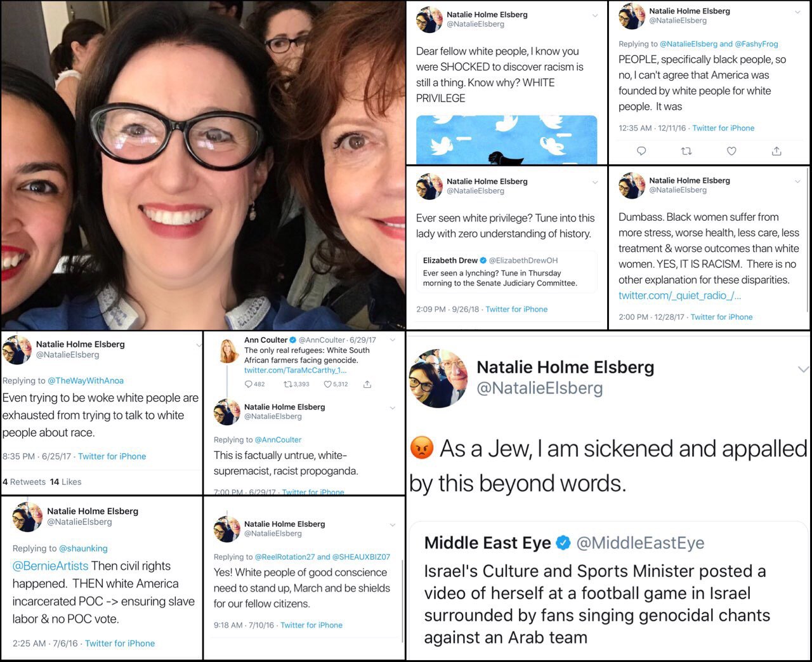
Task: Click share icon under 12/11/16 tweet
Action: (x=776, y=151)
